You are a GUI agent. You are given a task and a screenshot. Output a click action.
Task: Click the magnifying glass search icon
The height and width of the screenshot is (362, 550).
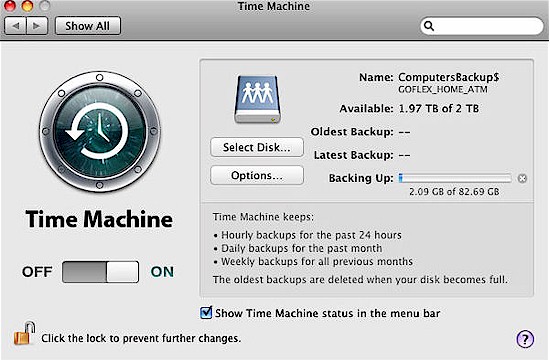coord(429,26)
